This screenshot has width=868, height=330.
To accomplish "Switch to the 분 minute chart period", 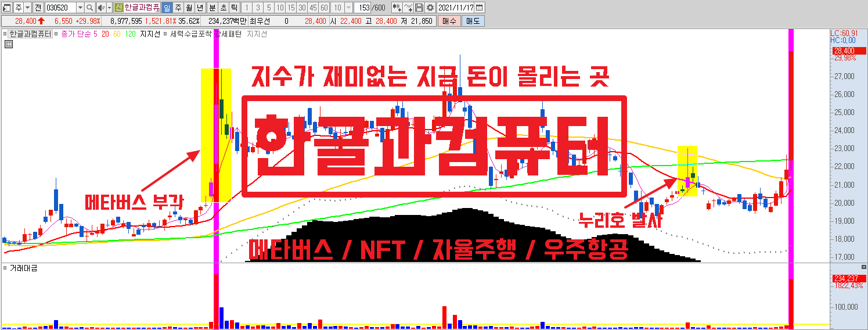I will click(212, 8).
